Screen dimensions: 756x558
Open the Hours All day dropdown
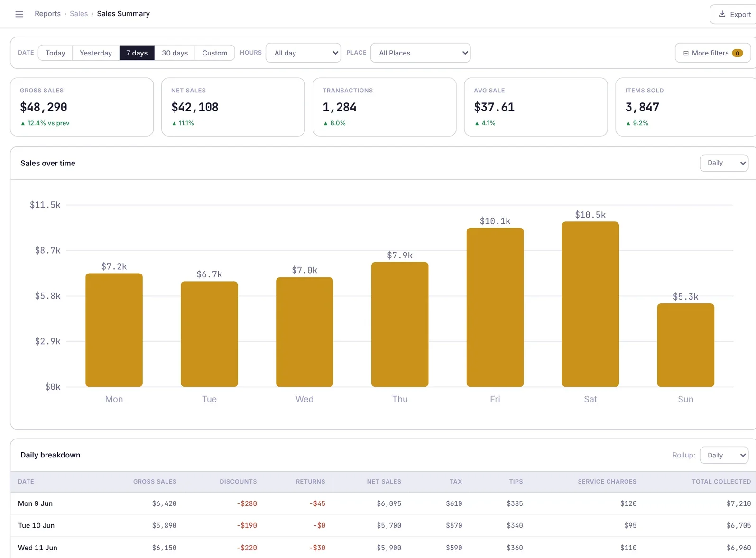click(304, 53)
